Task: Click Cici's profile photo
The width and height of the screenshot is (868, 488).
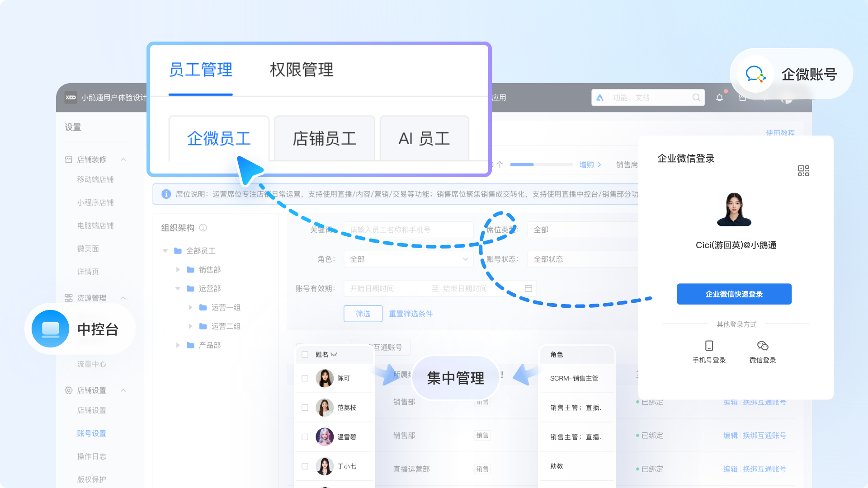Action: coord(734,209)
